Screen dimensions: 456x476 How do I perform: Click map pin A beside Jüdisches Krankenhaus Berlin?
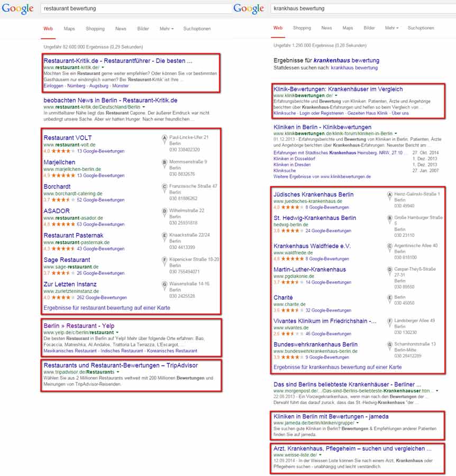pyautogui.click(x=389, y=196)
